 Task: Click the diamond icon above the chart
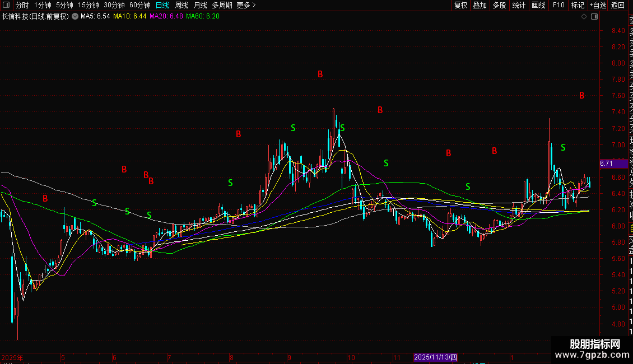584,17
